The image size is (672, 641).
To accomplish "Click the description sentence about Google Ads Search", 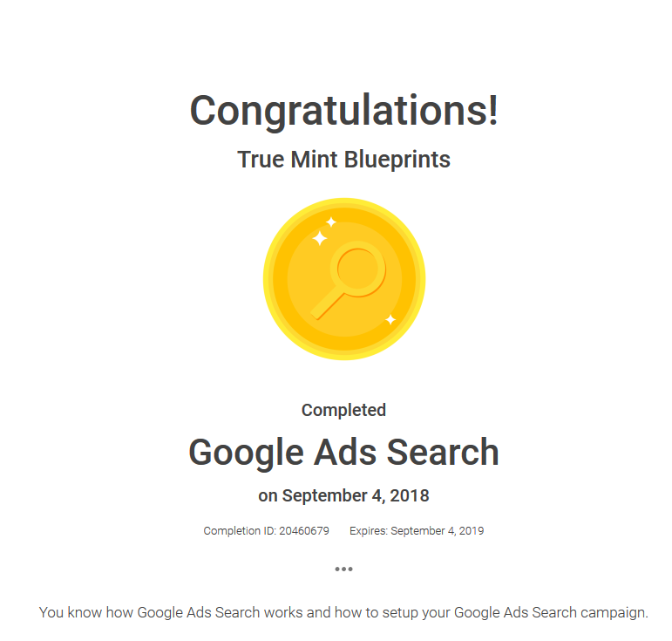I will 343,613.
